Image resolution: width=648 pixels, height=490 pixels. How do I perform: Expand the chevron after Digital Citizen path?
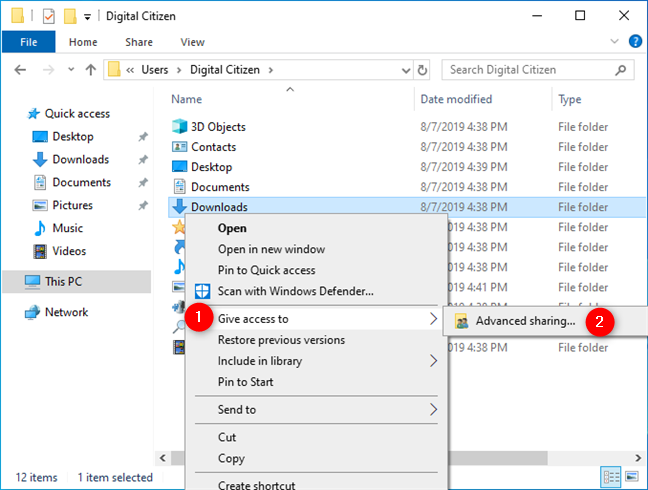[271, 70]
